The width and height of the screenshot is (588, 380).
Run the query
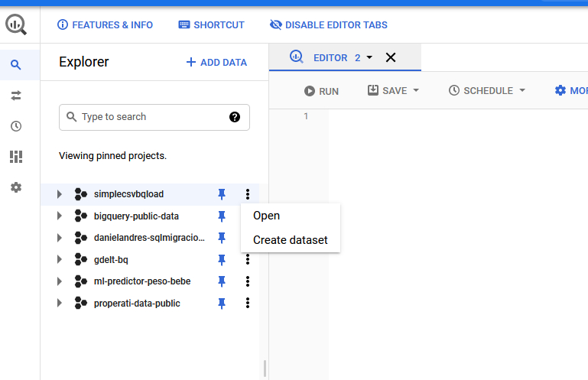click(x=321, y=91)
